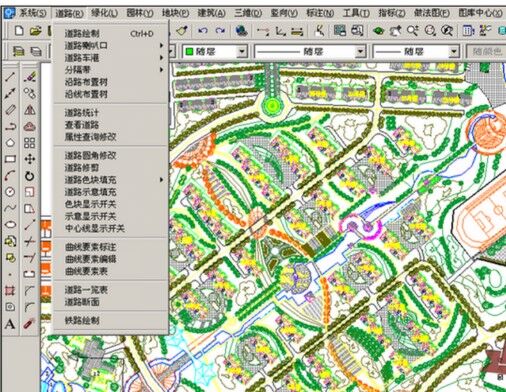Select the multiline Text A tool

10,324
